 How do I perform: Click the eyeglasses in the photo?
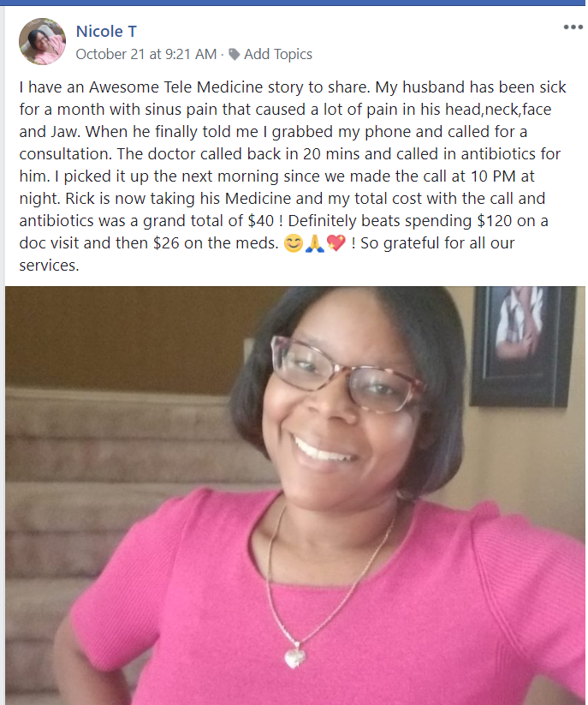click(x=347, y=375)
